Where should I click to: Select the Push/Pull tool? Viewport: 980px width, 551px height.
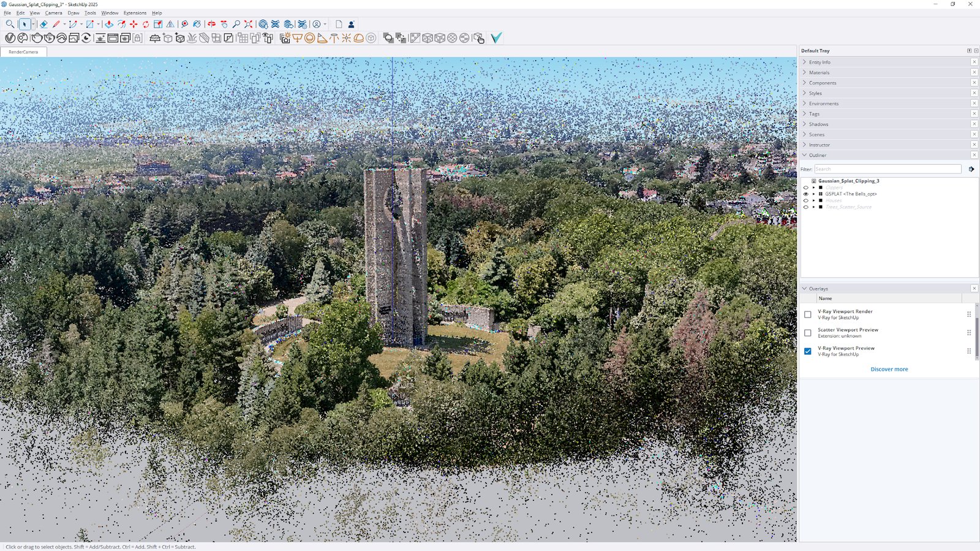click(x=108, y=25)
